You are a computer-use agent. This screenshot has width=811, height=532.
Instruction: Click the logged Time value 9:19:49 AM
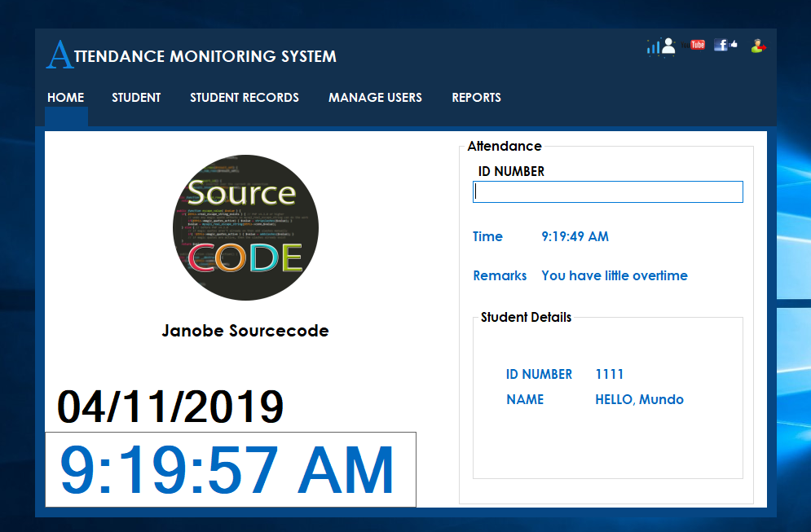[575, 236]
